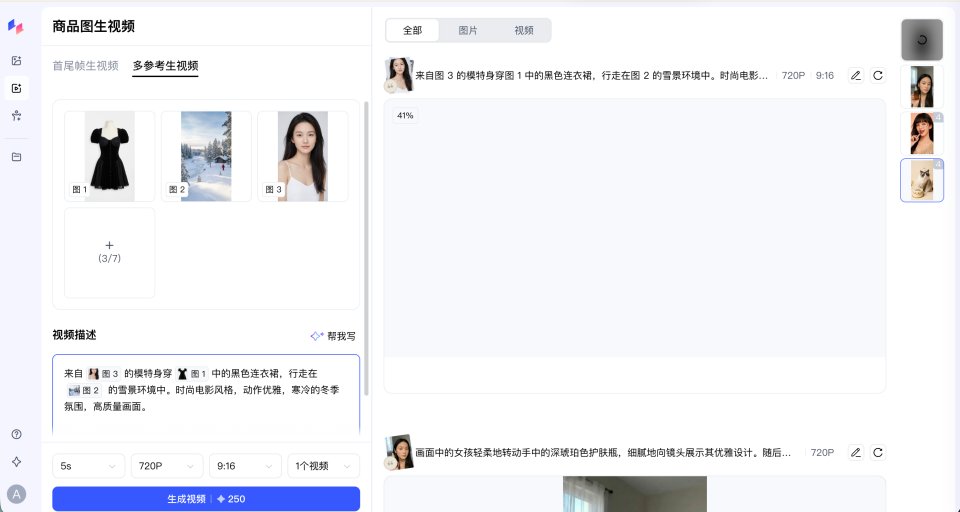
Task: Open the user avatar 'A' profile
Action: click(x=17, y=494)
